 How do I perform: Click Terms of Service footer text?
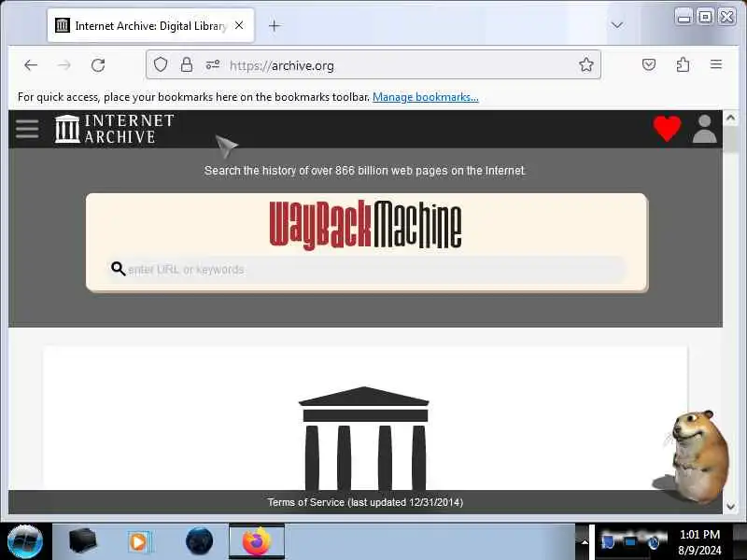(365, 502)
